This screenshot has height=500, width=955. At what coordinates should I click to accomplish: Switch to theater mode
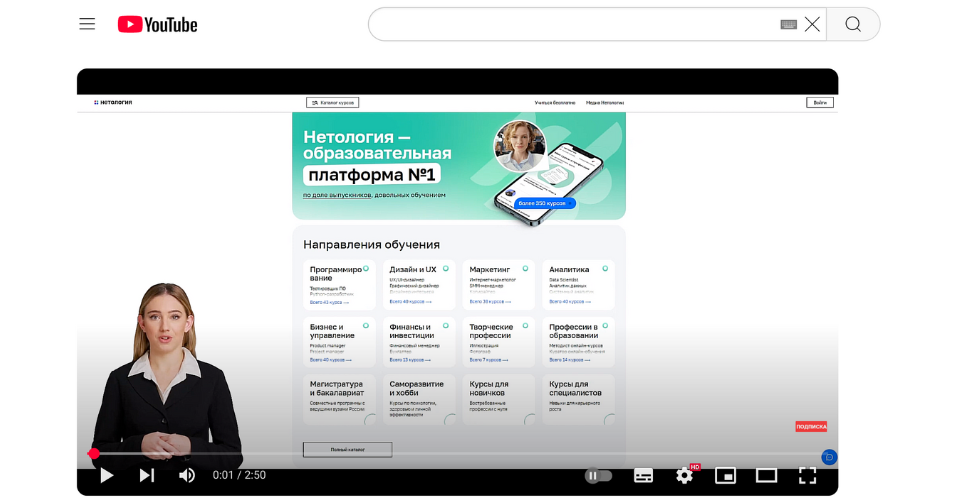tap(766, 476)
